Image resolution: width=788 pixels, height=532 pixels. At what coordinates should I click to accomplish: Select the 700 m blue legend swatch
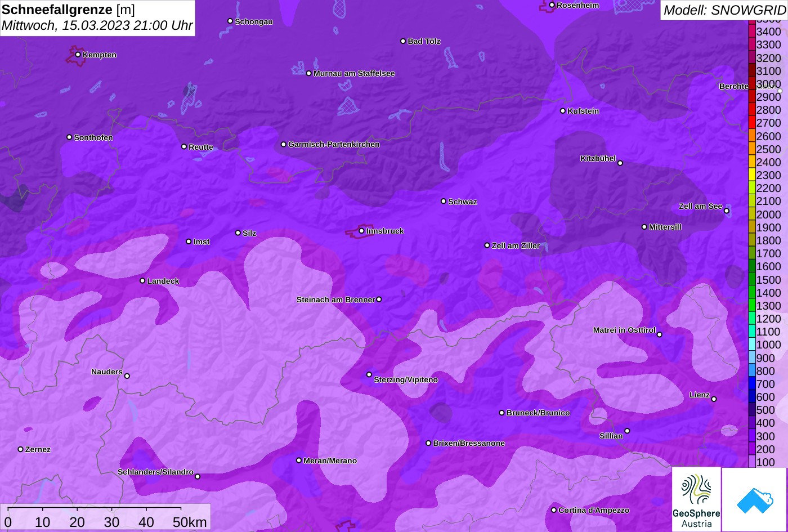[x=751, y=383]
